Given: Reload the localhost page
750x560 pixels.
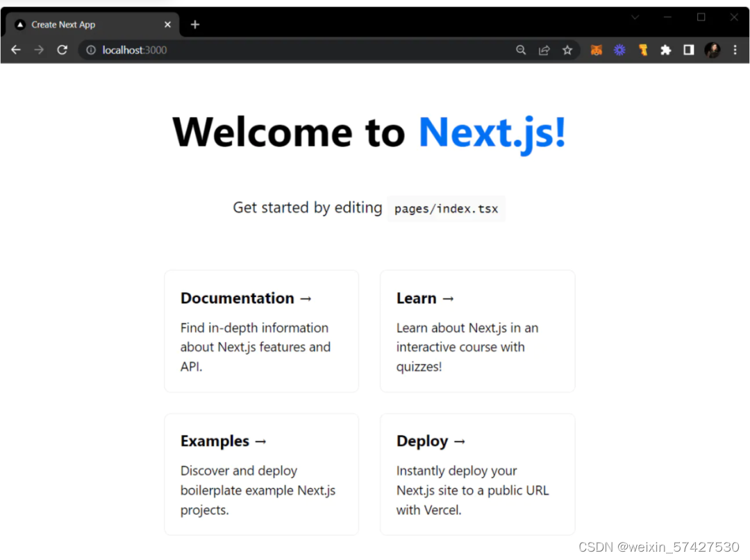Looking at the screenshot, I should click(x=62, y=50).
